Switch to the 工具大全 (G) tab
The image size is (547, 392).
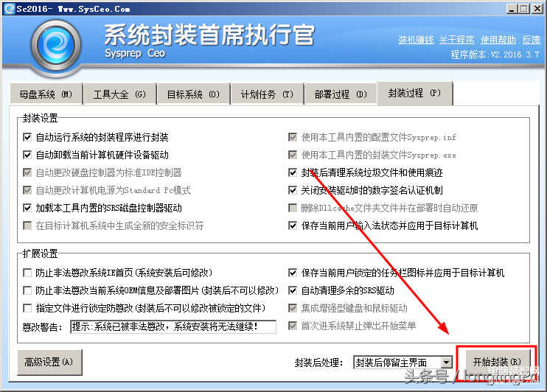(x=119, y=94)
